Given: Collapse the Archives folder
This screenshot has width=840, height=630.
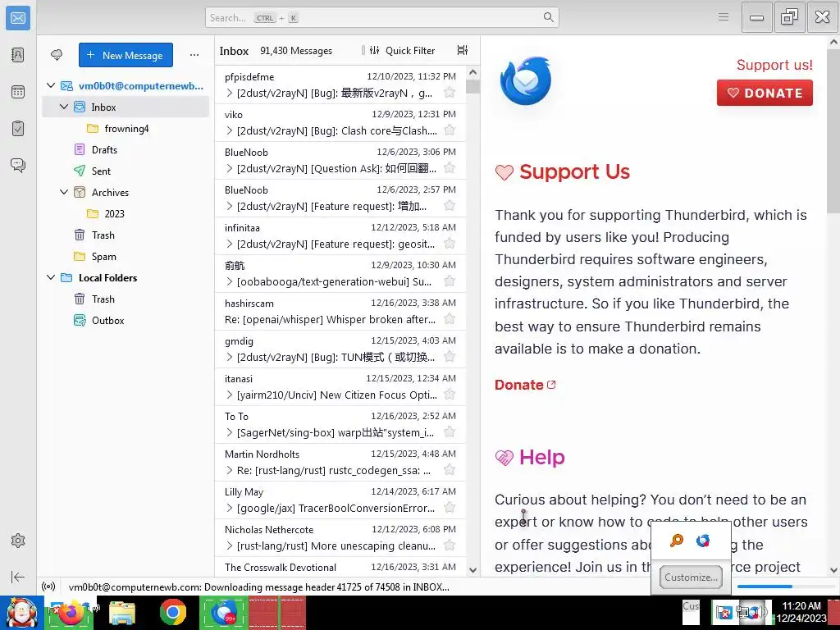Looking at the screenshot, I should pos(64,192).
